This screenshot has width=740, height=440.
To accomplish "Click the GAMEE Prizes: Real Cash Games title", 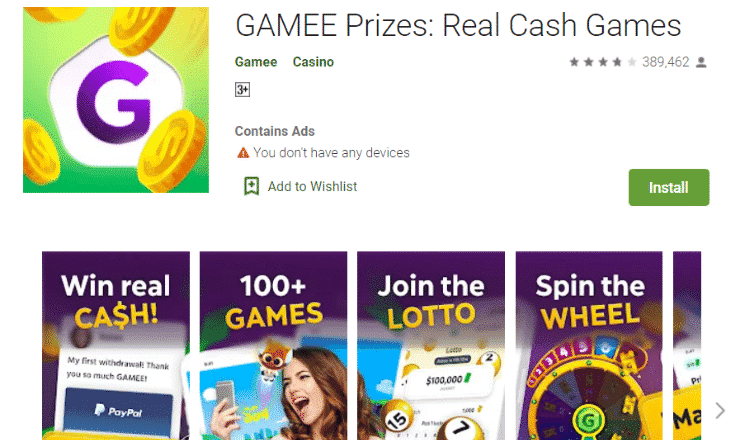I will [x=458, y=25].
